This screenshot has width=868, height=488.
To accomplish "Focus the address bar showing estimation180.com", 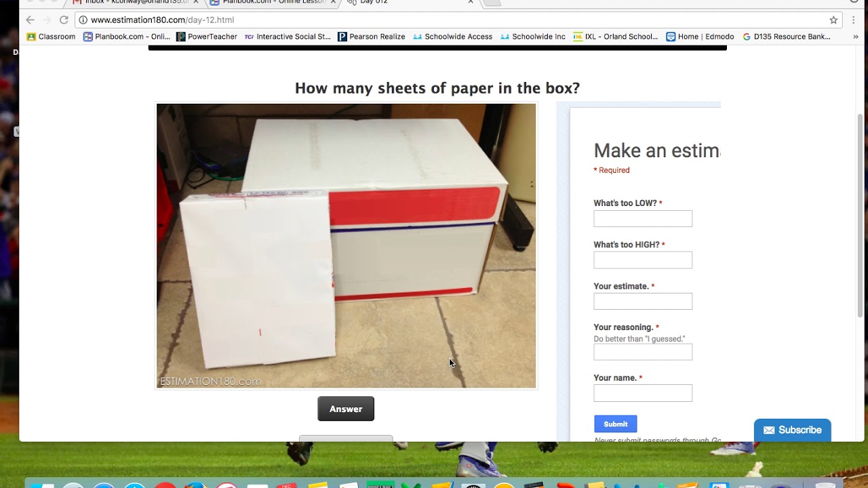I will [458, 20].
